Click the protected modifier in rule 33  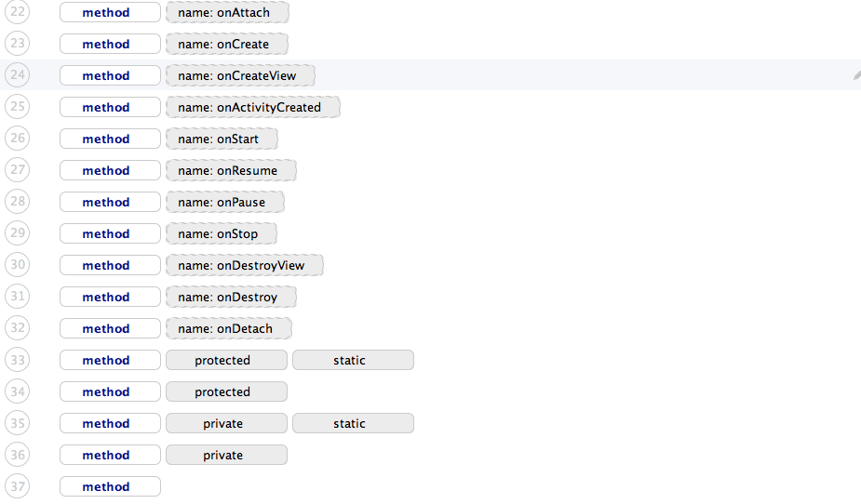[x=226, y=360]
